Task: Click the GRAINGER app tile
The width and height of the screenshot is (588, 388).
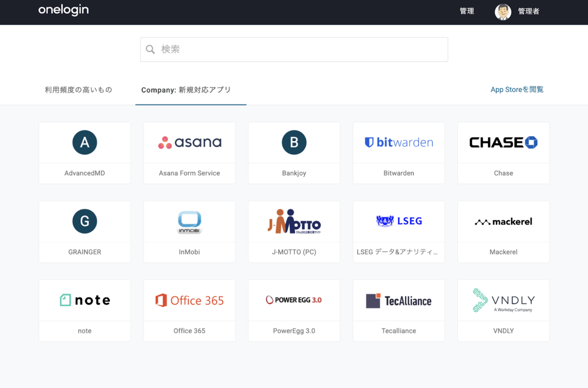Action: 84,231
